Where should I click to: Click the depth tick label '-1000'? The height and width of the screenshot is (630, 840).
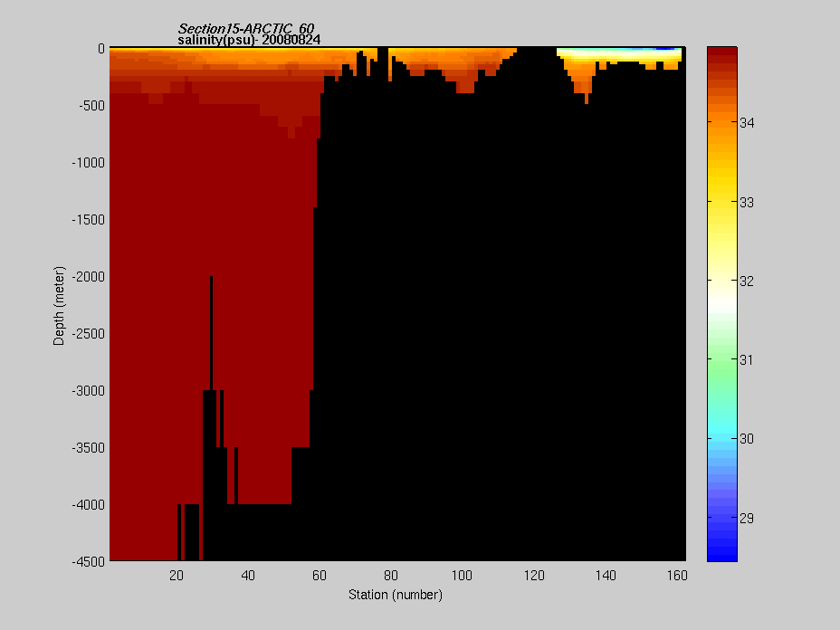[x=89, y=163]
